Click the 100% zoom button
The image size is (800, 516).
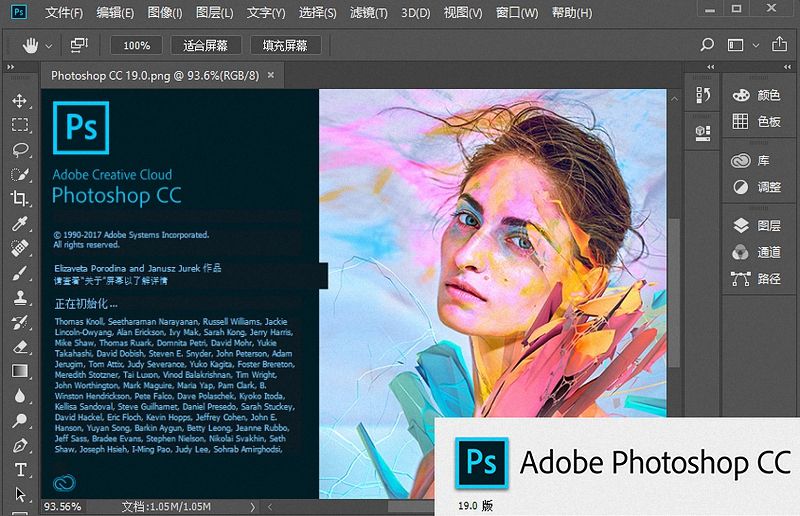click(137, 45)
